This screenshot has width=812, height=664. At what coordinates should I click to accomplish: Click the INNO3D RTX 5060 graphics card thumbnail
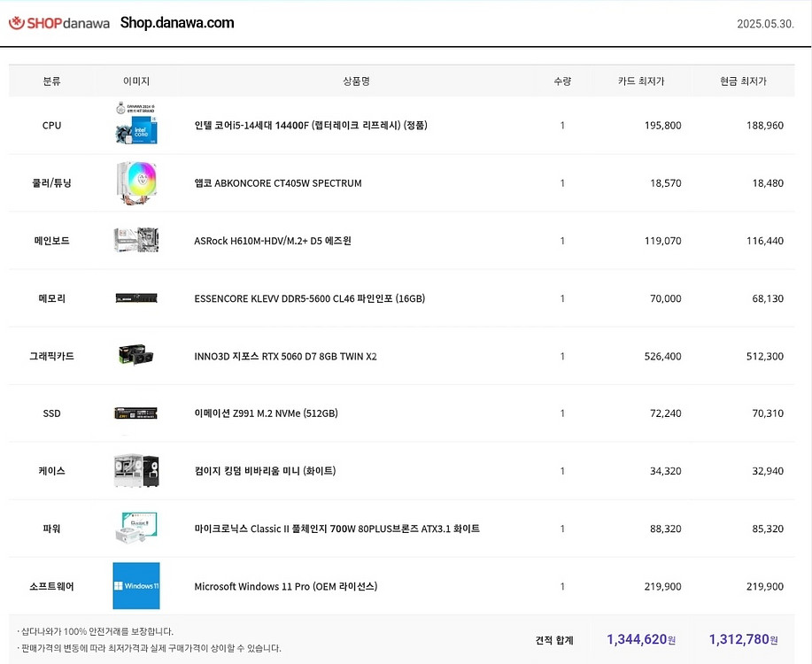click(x=136, y=355)
